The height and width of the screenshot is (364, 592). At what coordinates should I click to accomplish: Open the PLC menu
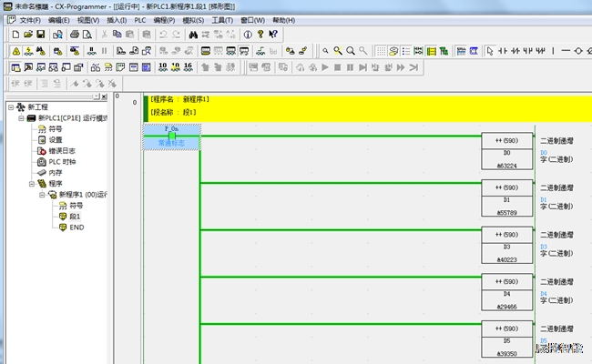pyautogui.click(x=140, y=19)
